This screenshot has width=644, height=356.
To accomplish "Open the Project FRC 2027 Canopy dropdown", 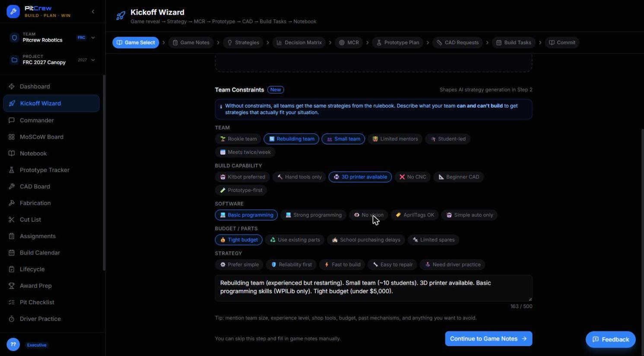I will point(53,60).
